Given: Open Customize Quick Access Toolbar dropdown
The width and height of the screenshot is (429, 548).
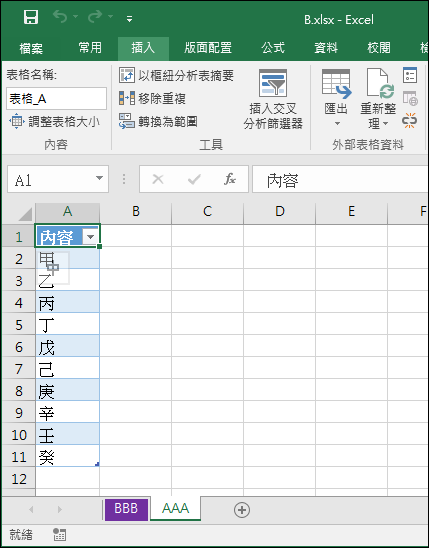Looking at the screenshot, I should pyautogui.click(x=129, y=19).
